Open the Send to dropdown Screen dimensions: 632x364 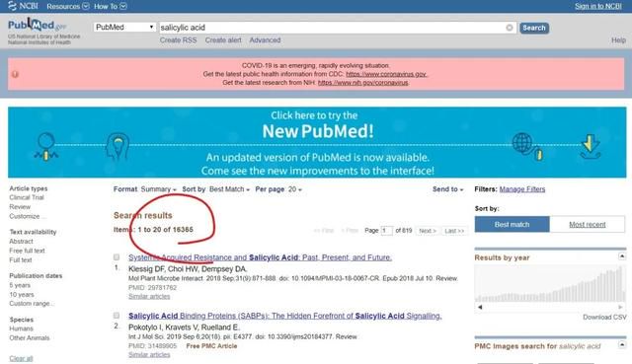(x=447, y=189)
